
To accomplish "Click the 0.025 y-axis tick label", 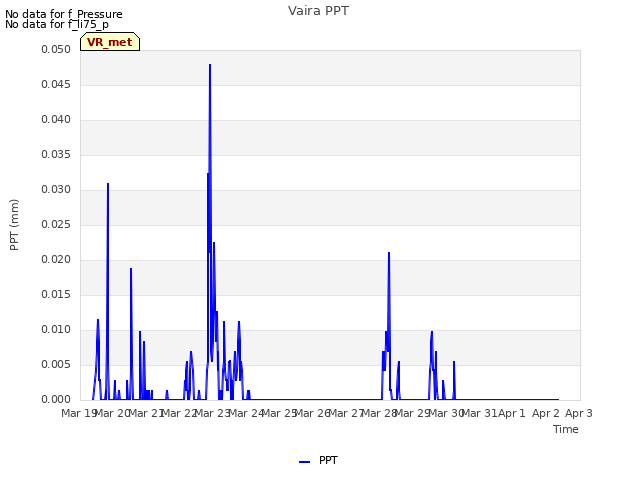I will [56, 225].
